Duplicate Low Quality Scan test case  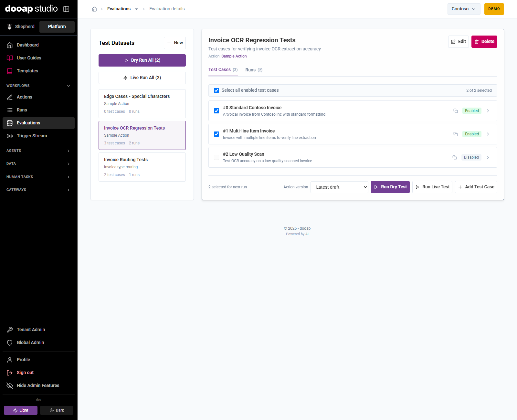[455, 157]
